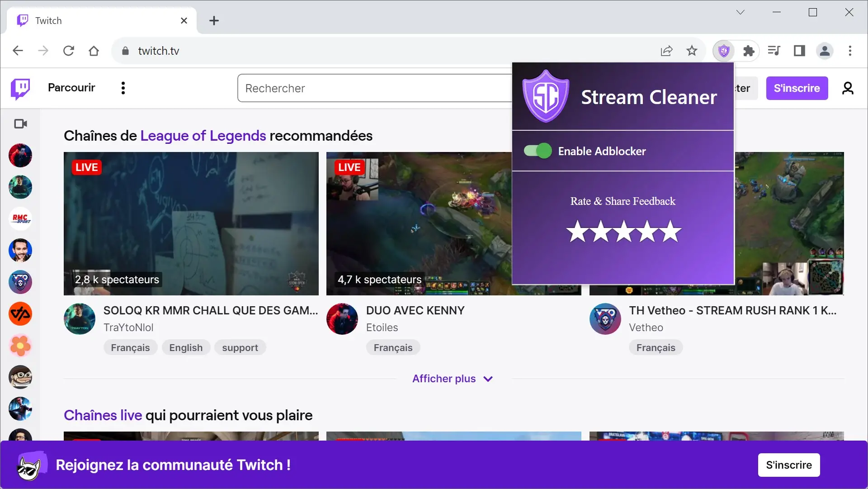This screenshot has width=868, height=489.
Task: Click the user account icon on Twitch header
Action: (x=848, y=88)
